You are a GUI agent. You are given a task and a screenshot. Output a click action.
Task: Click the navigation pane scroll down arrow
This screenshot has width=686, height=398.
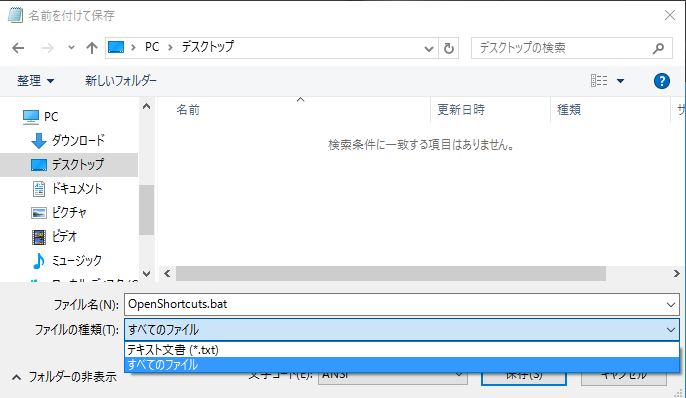point(147,274)
